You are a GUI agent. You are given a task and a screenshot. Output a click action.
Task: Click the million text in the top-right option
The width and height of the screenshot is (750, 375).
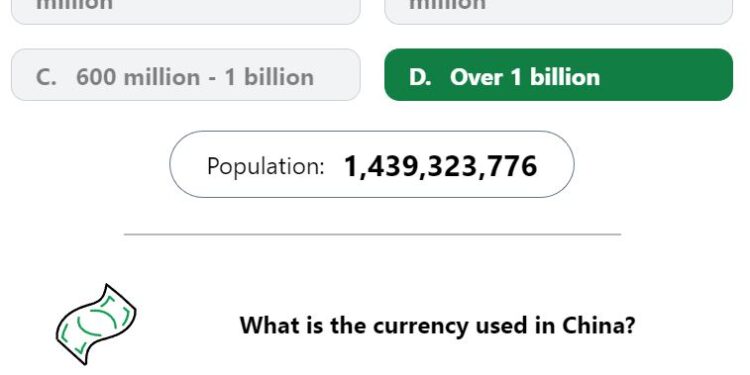click(448, 4)
